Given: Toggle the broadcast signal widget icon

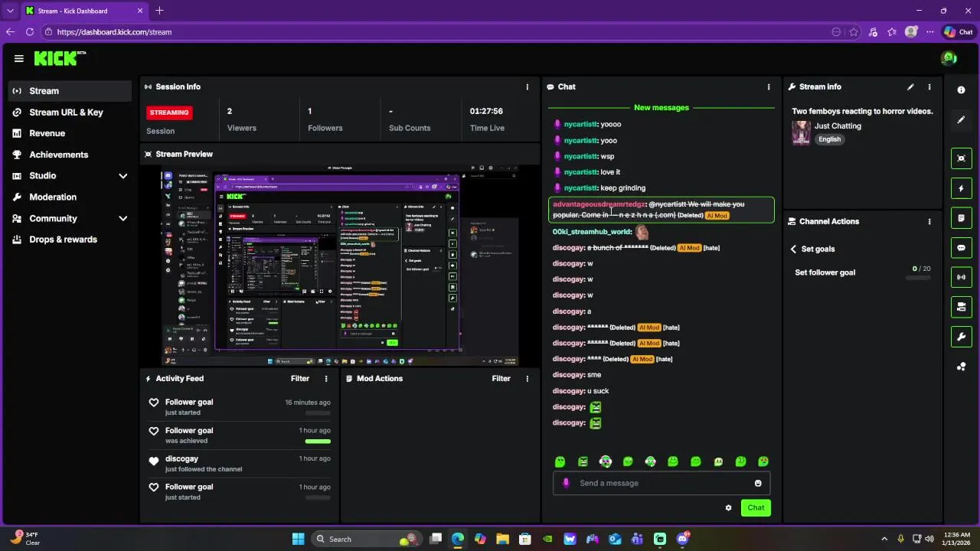Looking at the screenshot, I should click(962, 277).
